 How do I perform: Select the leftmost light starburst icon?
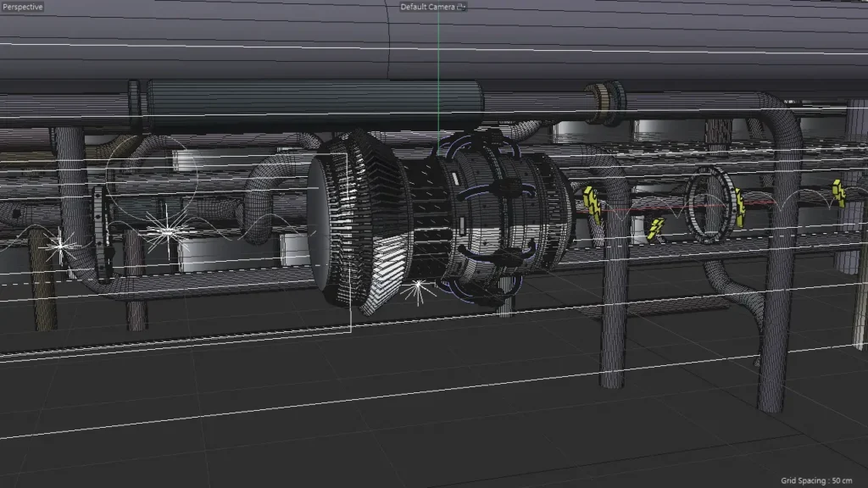61,247
